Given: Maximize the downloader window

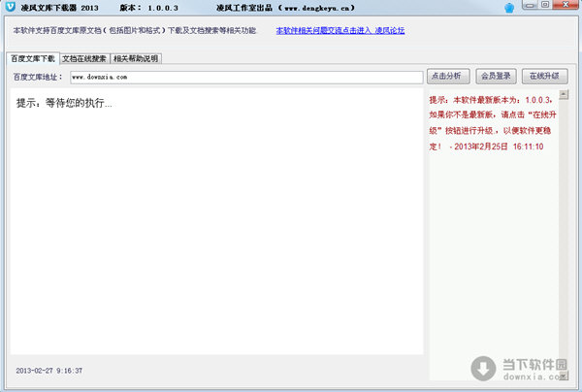Looking at the screenshot, I should pyautogui.click(x=545, y=5).
